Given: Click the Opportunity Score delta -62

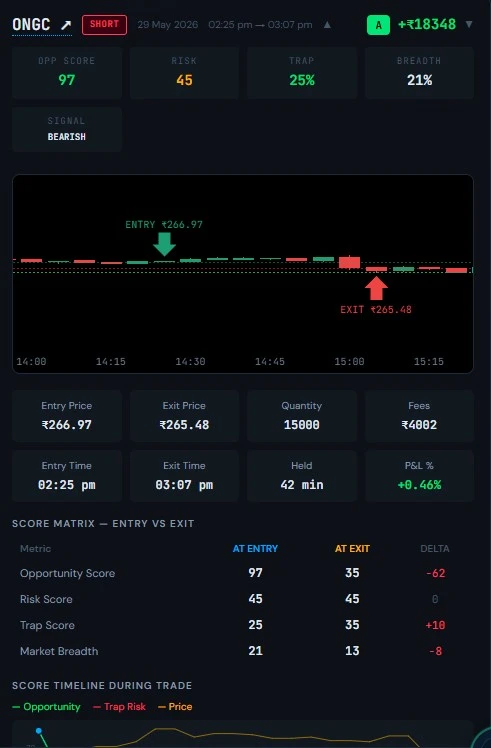Looking at the screenshot, I should 435,573.
